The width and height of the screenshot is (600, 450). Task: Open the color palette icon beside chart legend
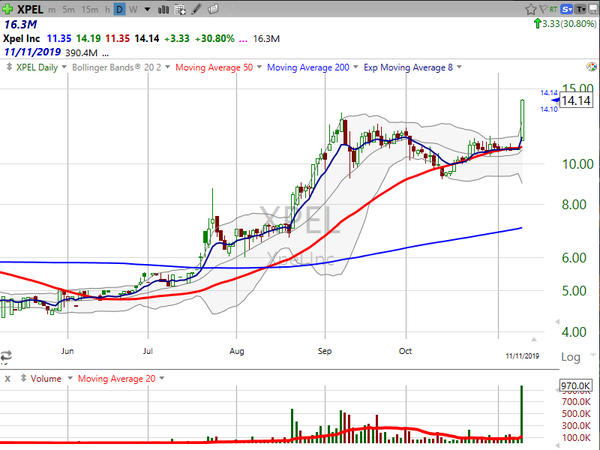tap(592, 67)
